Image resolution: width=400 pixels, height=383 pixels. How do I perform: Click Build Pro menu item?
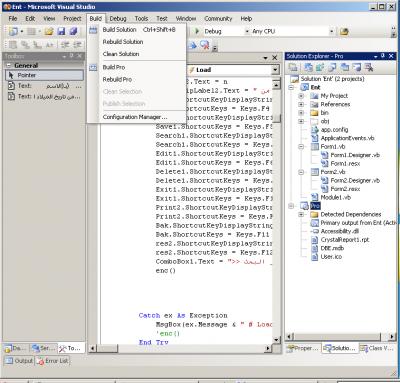point(137,67)
